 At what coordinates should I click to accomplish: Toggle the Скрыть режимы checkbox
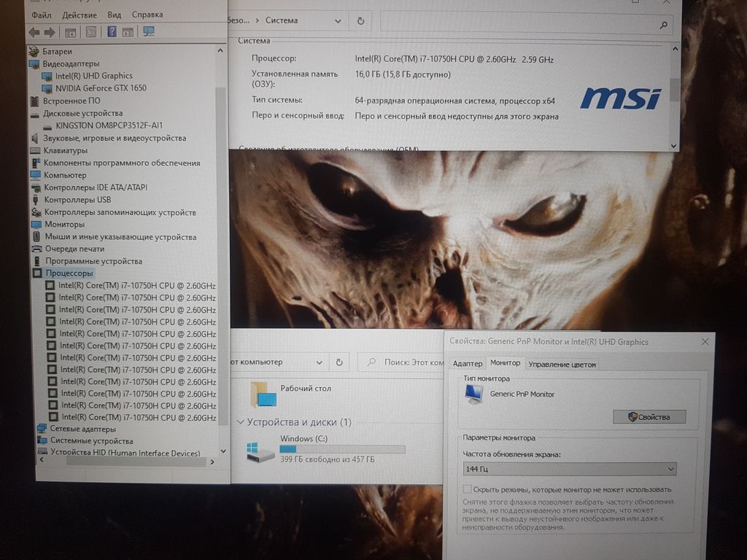[x=468, y=489]
